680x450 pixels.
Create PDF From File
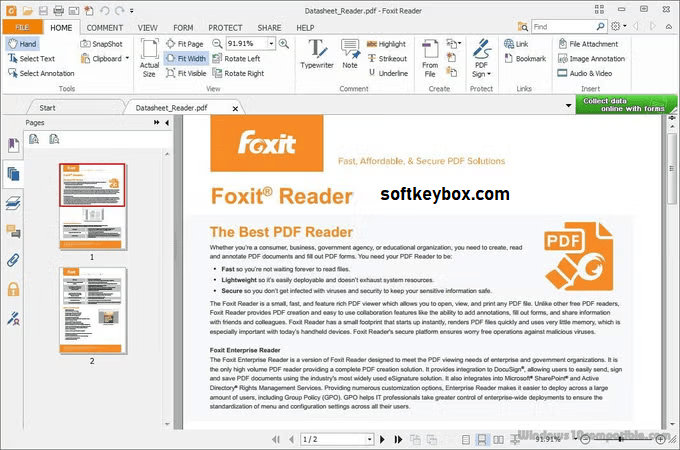pos(430,59)
